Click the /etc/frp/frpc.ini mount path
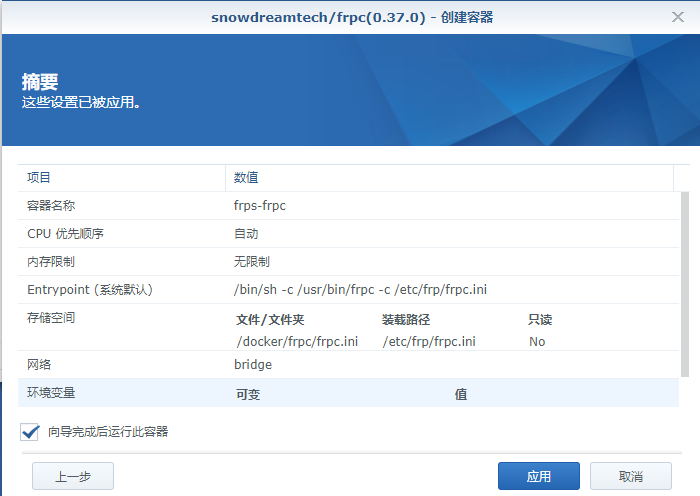The width and height of the screenshot is (700, 496). point(429,342)
